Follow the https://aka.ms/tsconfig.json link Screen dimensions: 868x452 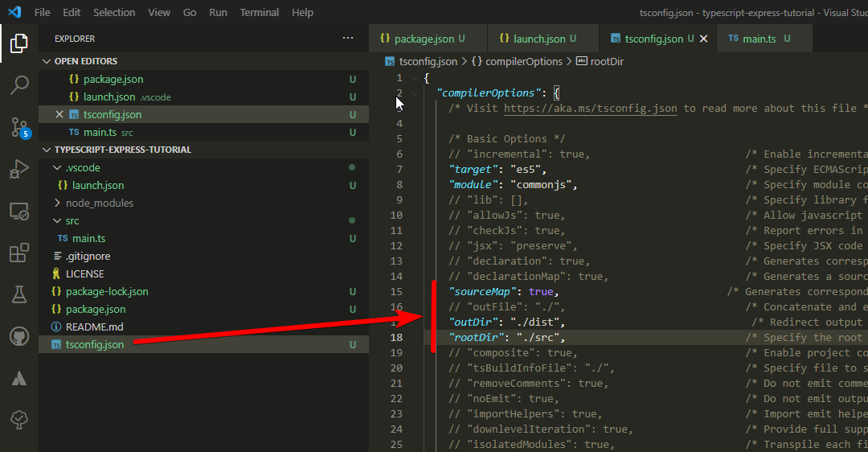tap(590, 109)
